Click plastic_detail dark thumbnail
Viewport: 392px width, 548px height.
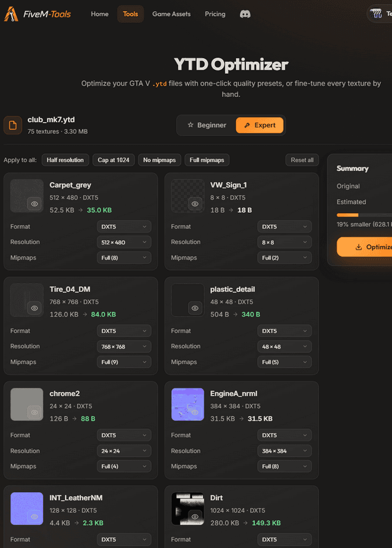[x=188, y=300]
